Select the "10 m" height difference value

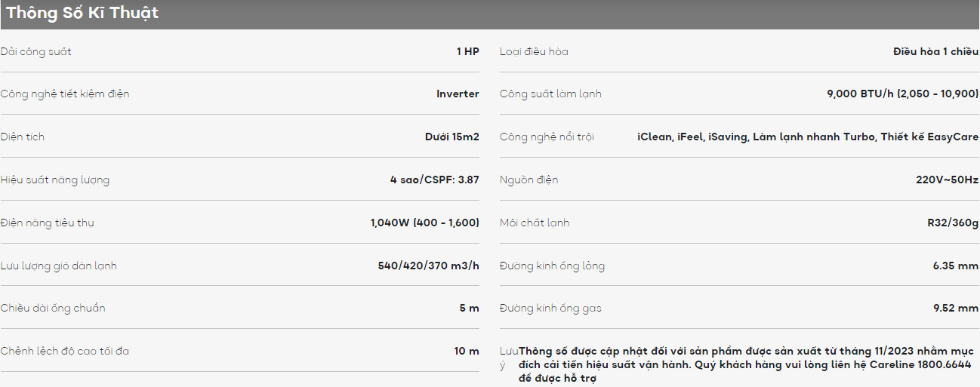point(466,352)
